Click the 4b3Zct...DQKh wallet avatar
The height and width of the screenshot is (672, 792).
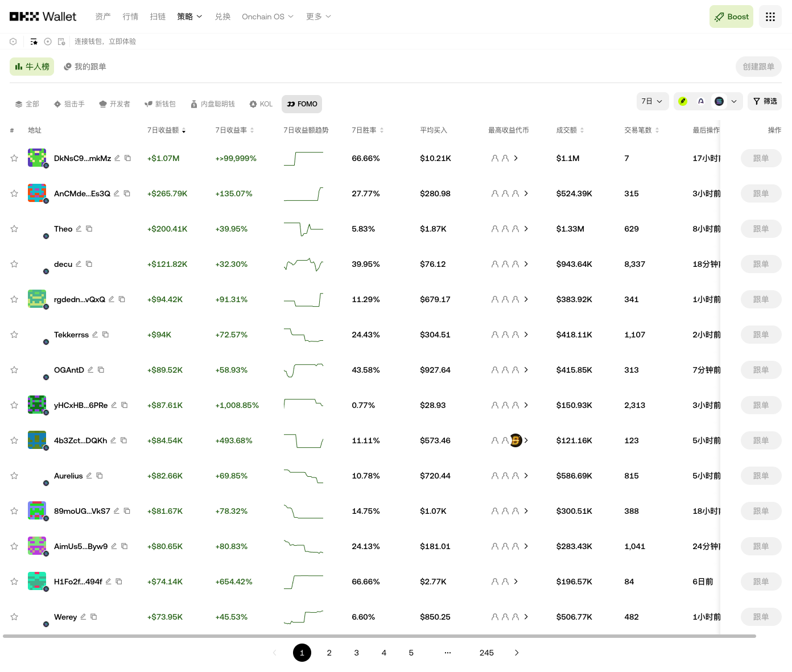pyautogui.click(x=37, y=440)
